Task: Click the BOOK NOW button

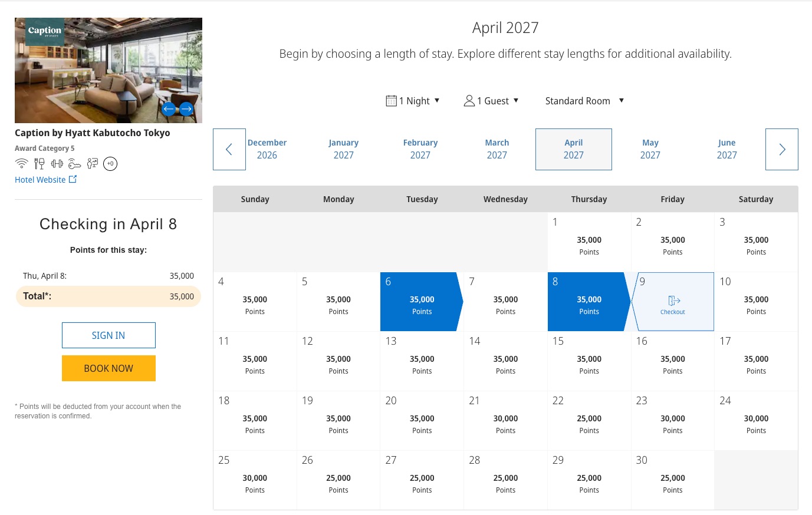Action: pyautogui.click(x=109, y=368)
